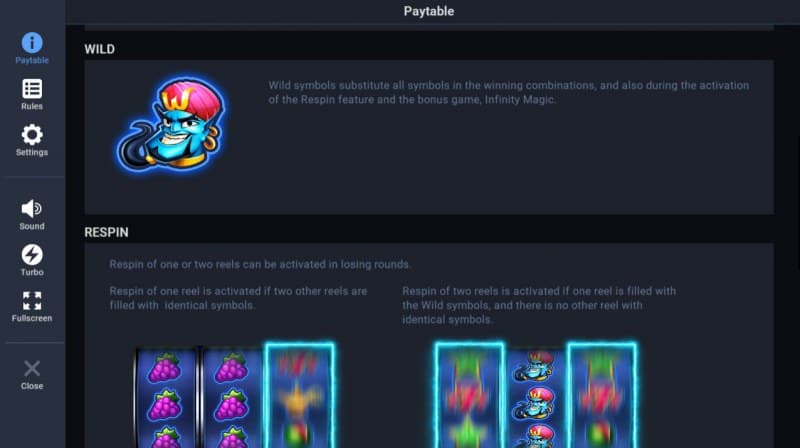Click the 'losing rounds' respin sentence
The image size is (800, 448).
[x=260, y=264]
